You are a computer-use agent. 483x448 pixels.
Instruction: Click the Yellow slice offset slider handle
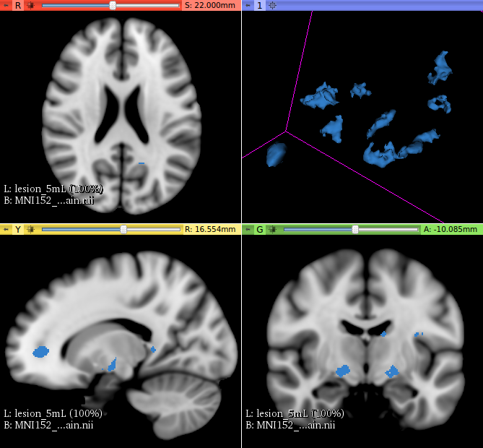pyautogui.click(x=123, y=229)
